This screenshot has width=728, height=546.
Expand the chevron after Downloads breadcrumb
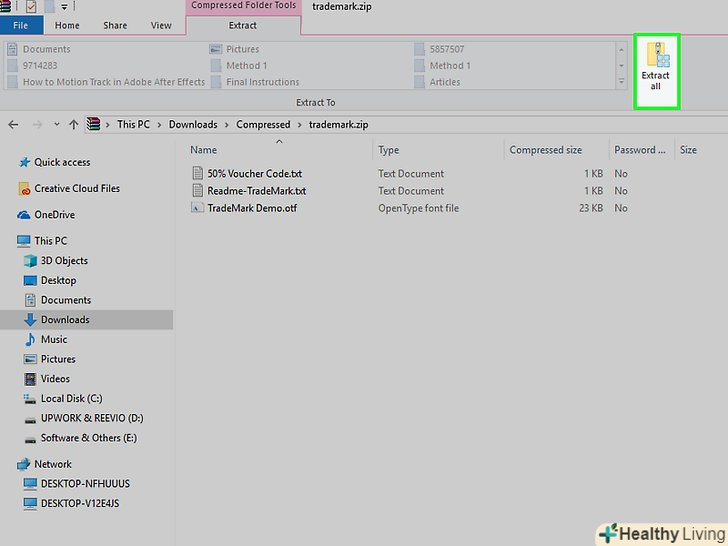(x=227, y=124)
